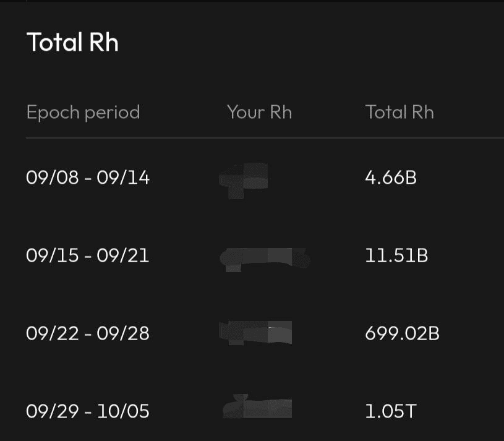
Task: Click the divider line under column headers
Action: [265, 138]
